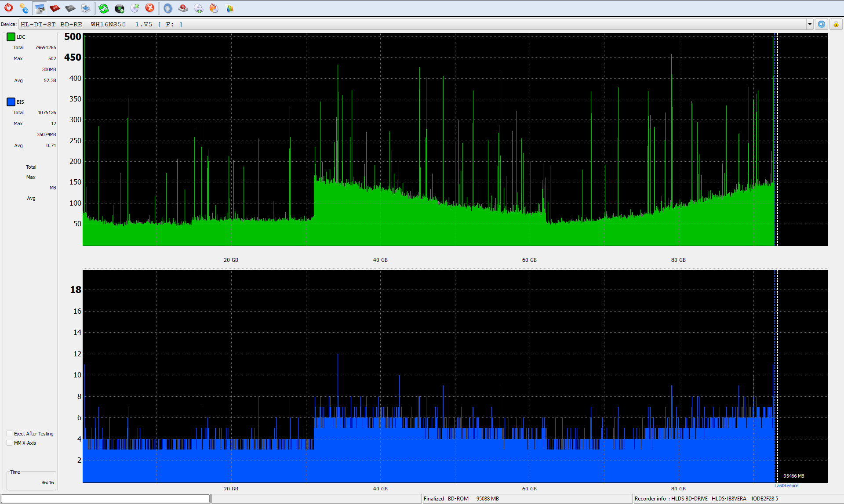
Task: Click the printer icon
Action: [x=86, y=8]
